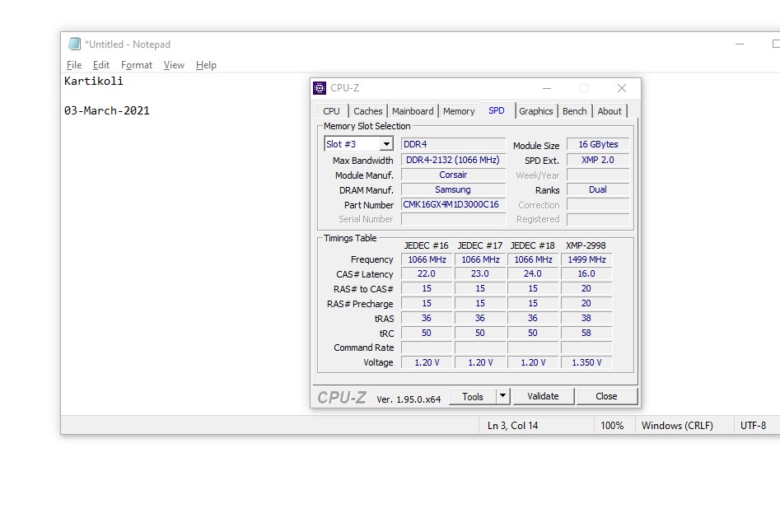Show the Graphics tab
The width and height of the screenshot is (780, 532).
[x=536, y=111]
